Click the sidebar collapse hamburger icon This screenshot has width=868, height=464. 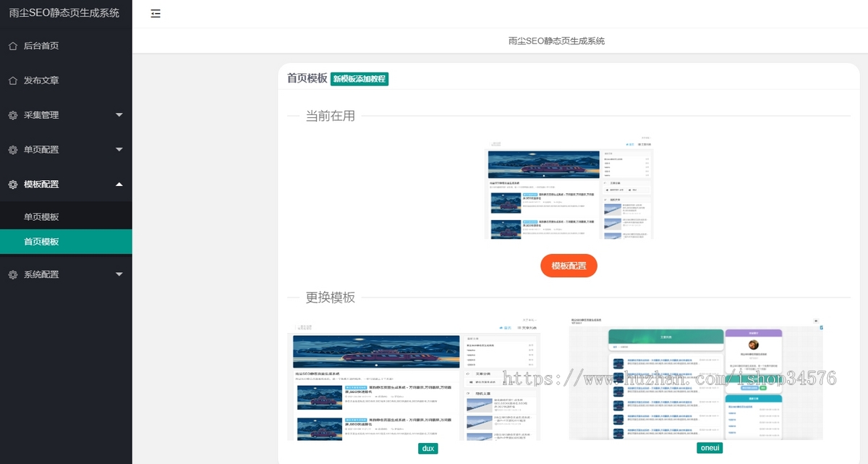156,14
